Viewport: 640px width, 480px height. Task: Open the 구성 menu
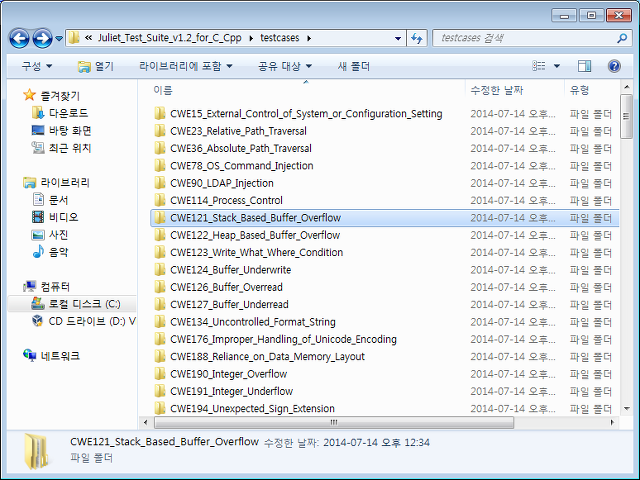click(37, 66)
